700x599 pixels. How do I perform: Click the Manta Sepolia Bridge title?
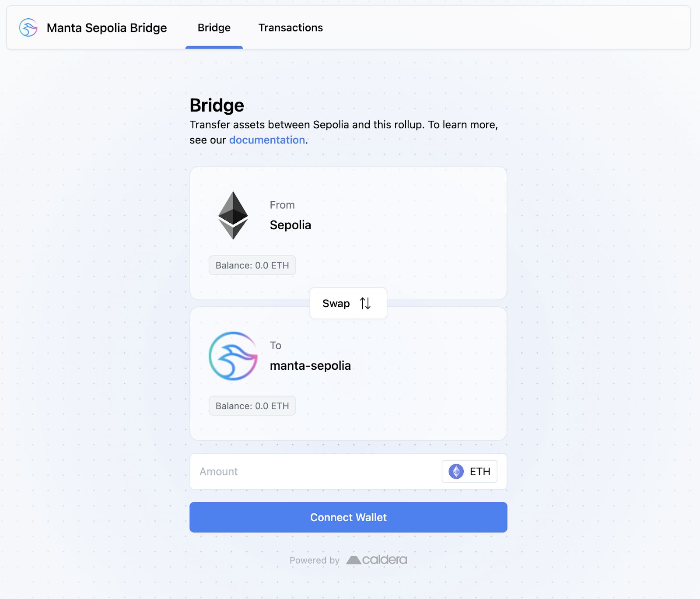pyautogui.click(x=107, y=28)
